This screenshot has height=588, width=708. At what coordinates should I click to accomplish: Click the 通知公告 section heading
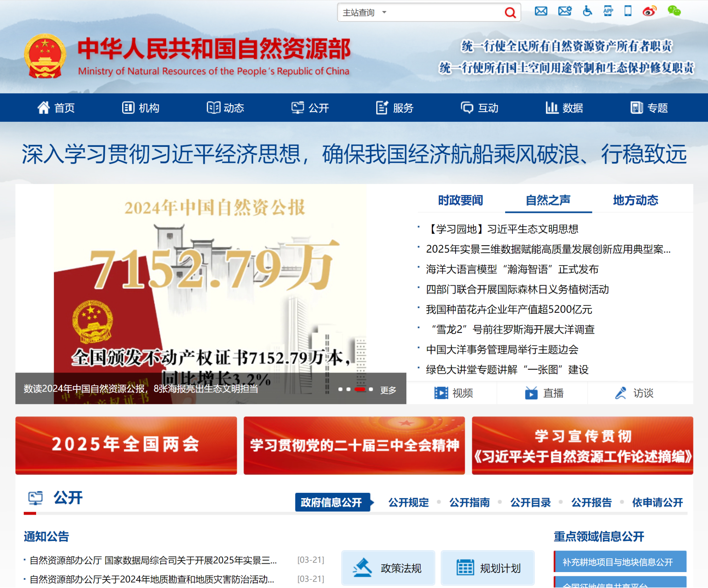pyautogui.click(x=46, y=537)
